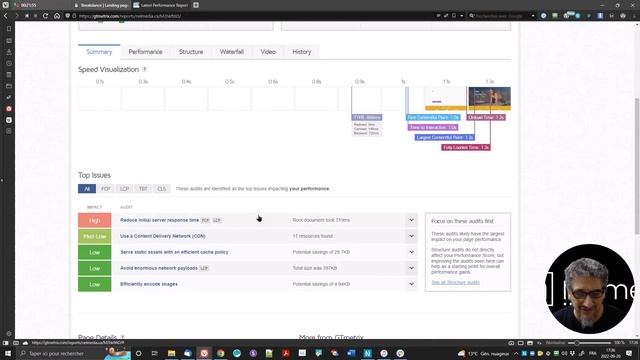Reload the current page
This screenshot has width=640, height=360.
(x=46, y=16)
